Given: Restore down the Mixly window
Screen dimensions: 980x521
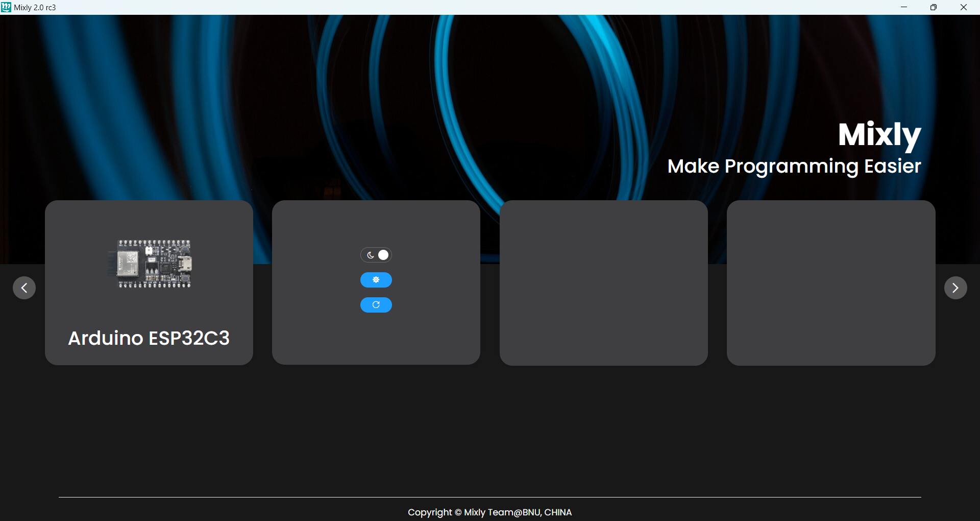Looking at the screenshot, I should click(934, 7).
